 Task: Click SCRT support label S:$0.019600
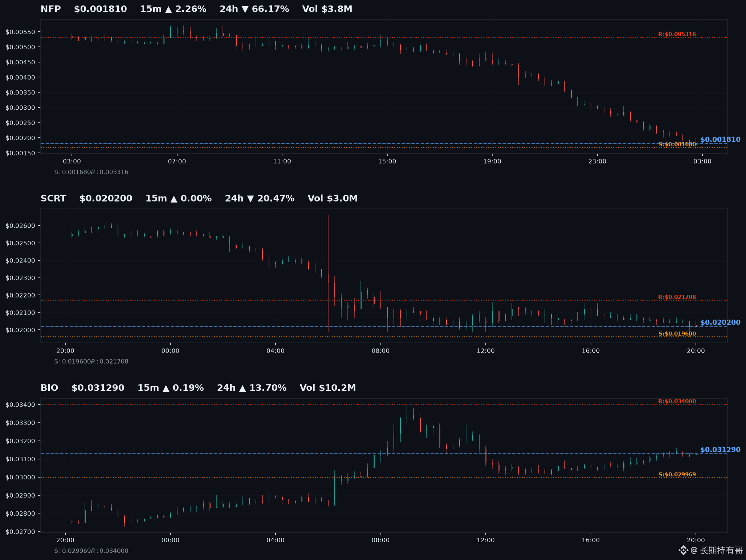click(677, 334)
